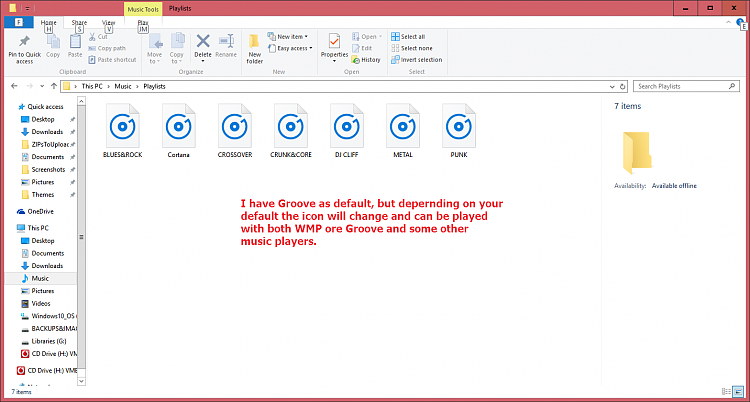Image resolution: width=750 pixels, height=402 pixels.
Task: Open recent locations dropdown
Action: [42, 87]
